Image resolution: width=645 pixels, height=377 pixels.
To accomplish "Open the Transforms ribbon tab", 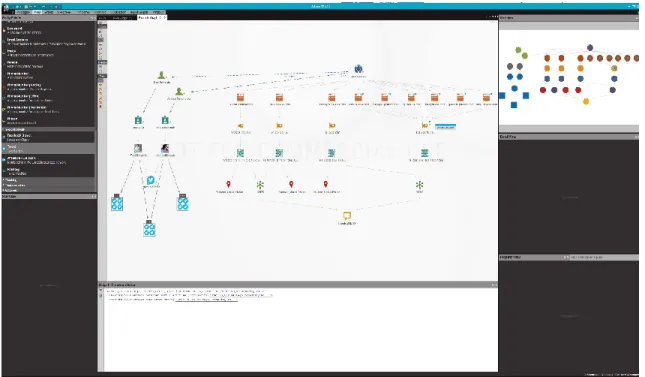I will coord(84,12).
